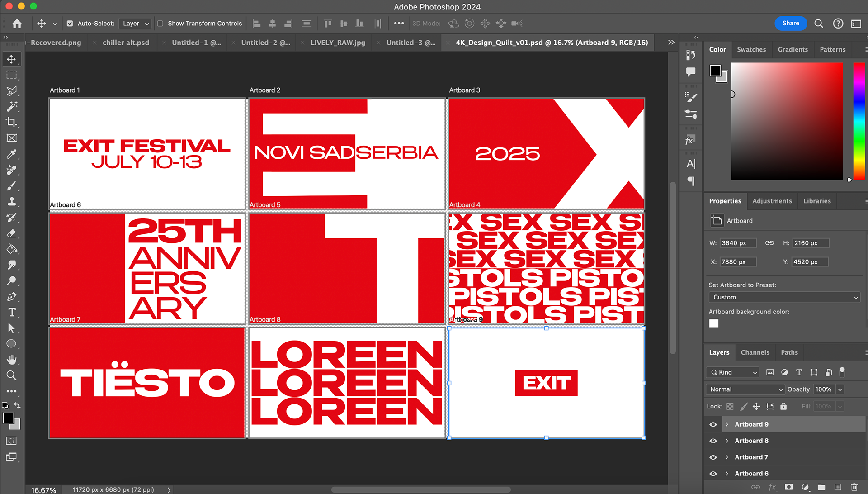Enable Show Transform Controls

pyautogui.click(x=160, y=23)
